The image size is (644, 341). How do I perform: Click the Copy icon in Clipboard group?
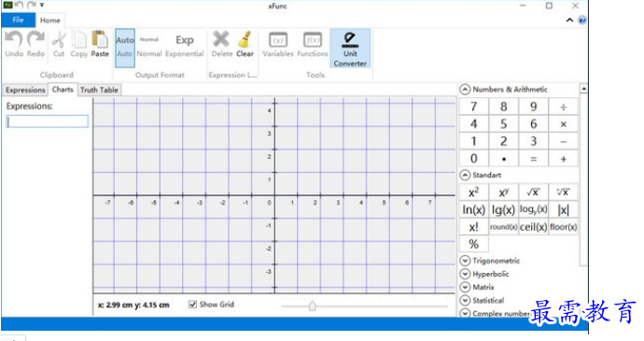[78, 40]
